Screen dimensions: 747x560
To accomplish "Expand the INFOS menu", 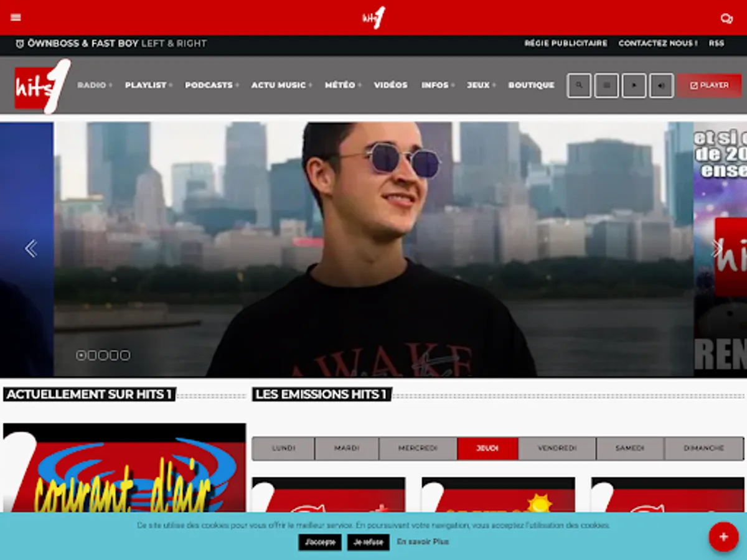I will point(438,85).
